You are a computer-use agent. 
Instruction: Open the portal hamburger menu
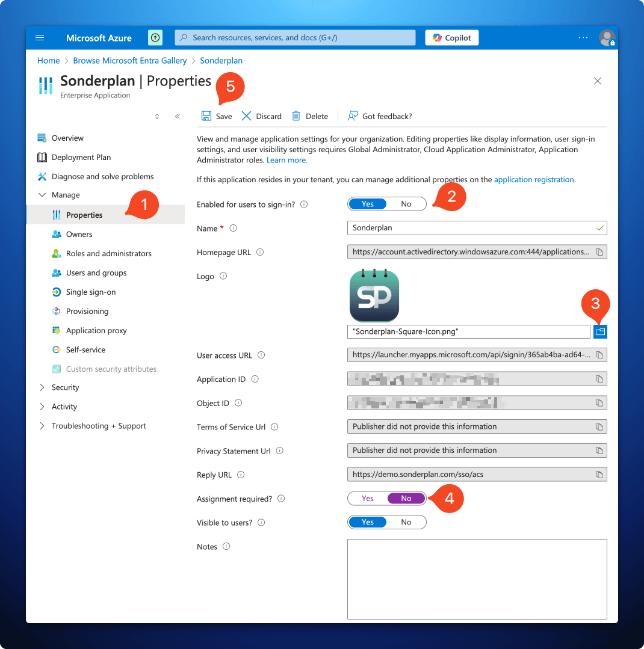point(40,37)
